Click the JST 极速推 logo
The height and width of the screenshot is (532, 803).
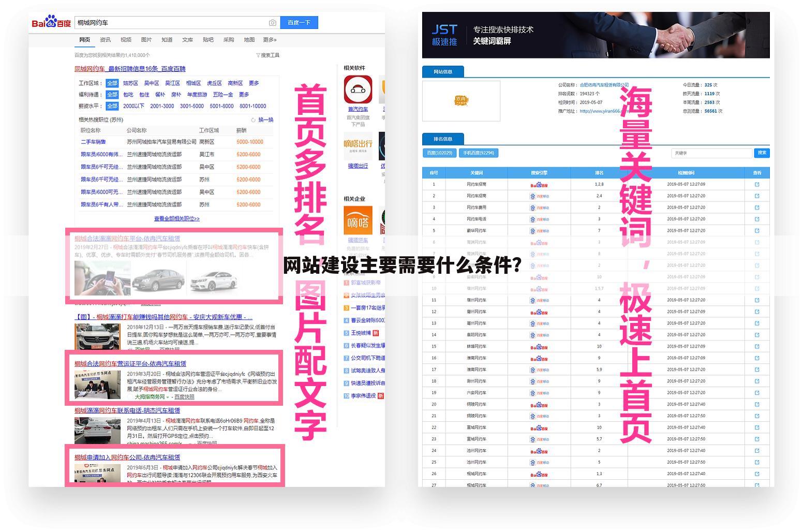point(444,35)
